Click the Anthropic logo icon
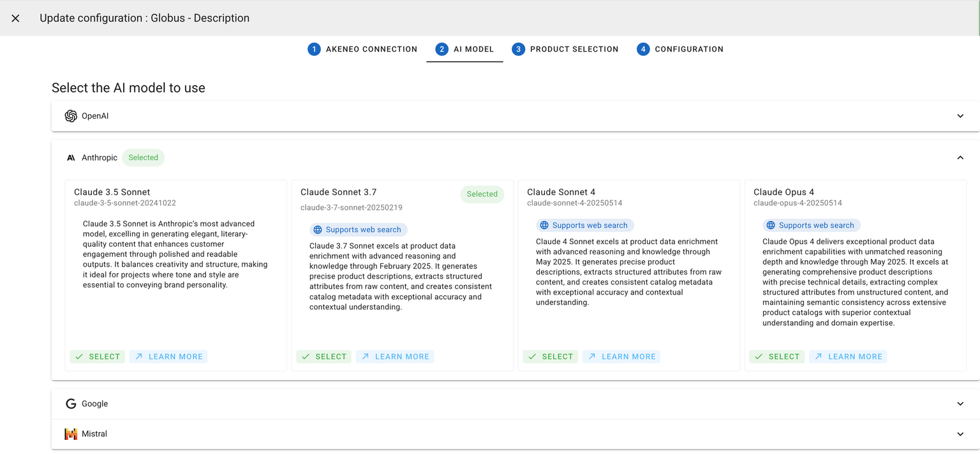Image resolution: width=980 pixels, height=454 pixels. 71,157
